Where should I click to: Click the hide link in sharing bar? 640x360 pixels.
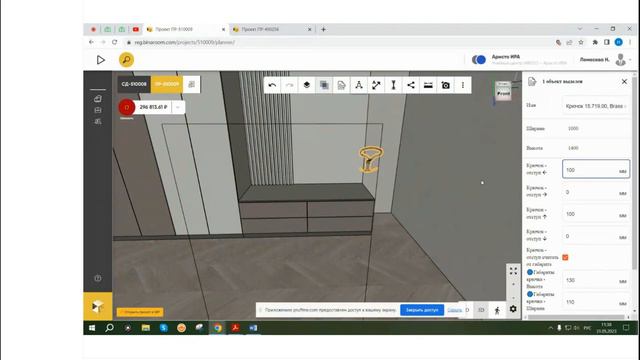pos(454,310)
